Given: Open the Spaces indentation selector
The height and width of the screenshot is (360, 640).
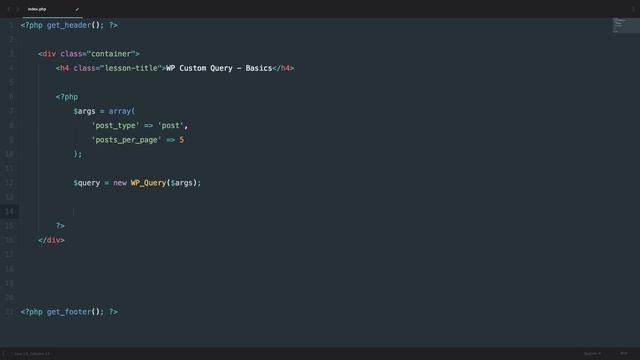Looking at the screenshot, I should pos(592,353).
